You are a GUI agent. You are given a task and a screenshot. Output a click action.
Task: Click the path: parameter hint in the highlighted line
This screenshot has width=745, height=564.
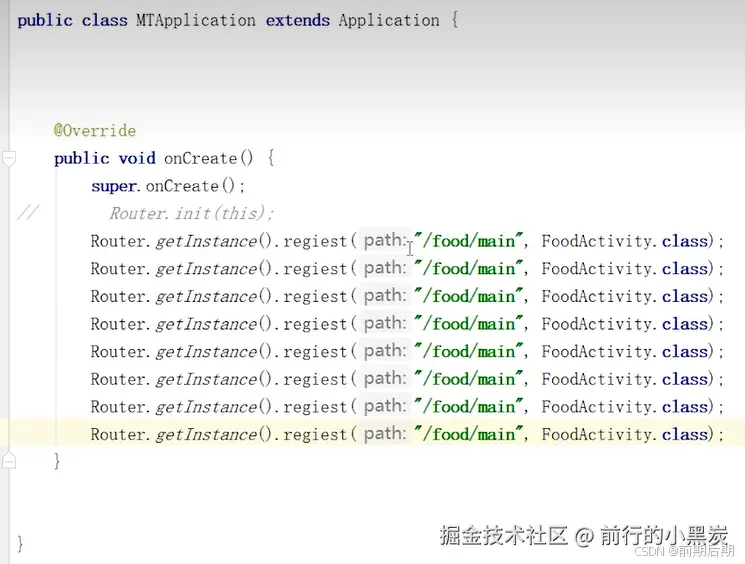pyautogui.click(x=385, y=434)
